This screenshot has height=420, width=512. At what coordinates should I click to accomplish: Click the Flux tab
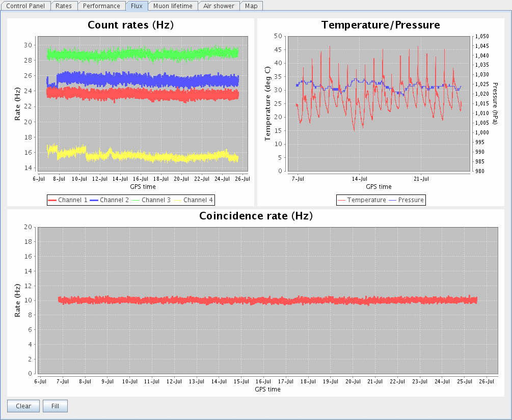coord(137,6)
